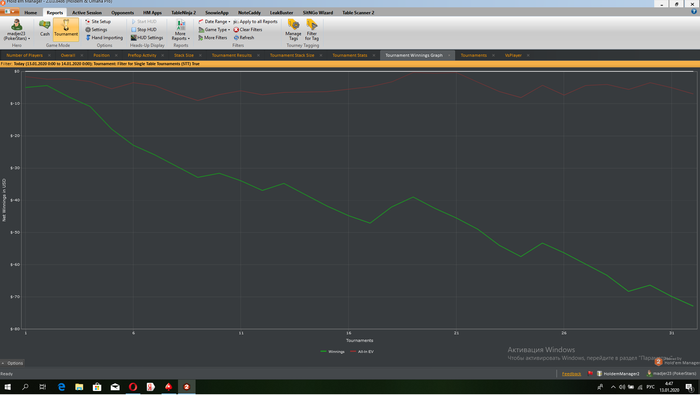The width and height of the screenshot is (700, 395).
Task: Expand More Reports dropdown
Action: pyautogui.click(x=180, y=30)
